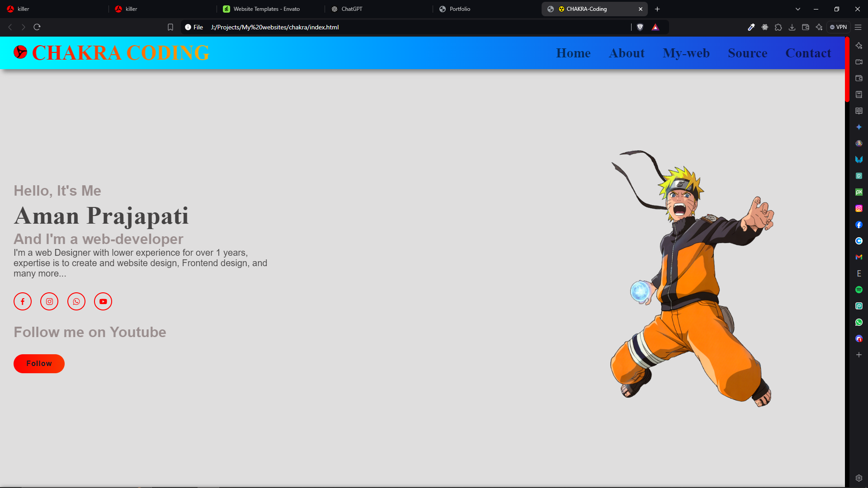Open Gmail shortcut in sidebar
Viewport: 868px width, 488px height.
coord(859,257)
